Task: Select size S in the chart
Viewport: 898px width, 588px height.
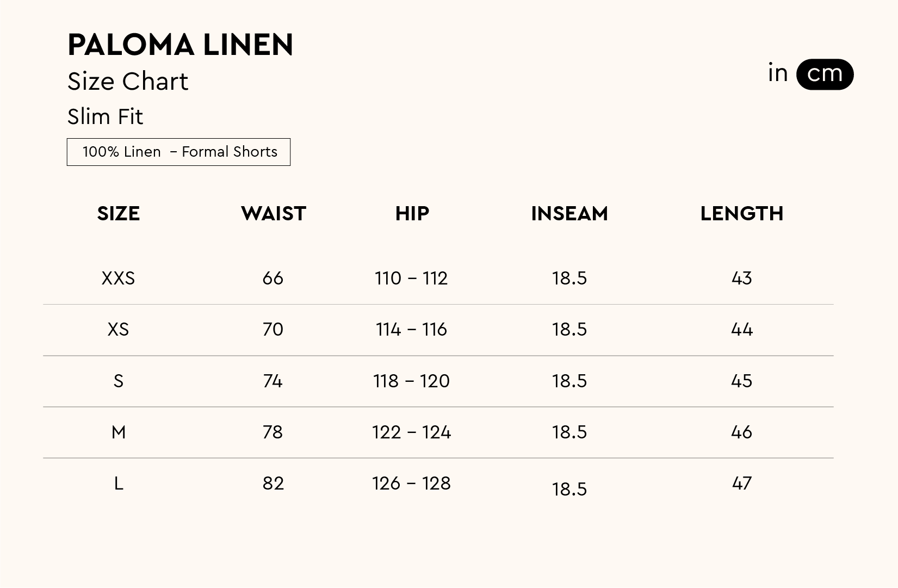Action: pyautogui.click(x=118, y=381)
